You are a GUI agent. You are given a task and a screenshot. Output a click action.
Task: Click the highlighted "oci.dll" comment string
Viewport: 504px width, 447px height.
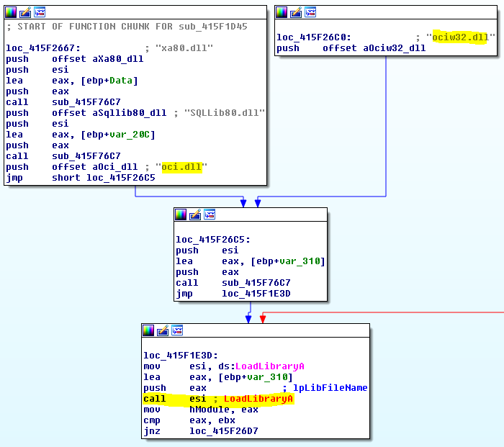[182, 167]
